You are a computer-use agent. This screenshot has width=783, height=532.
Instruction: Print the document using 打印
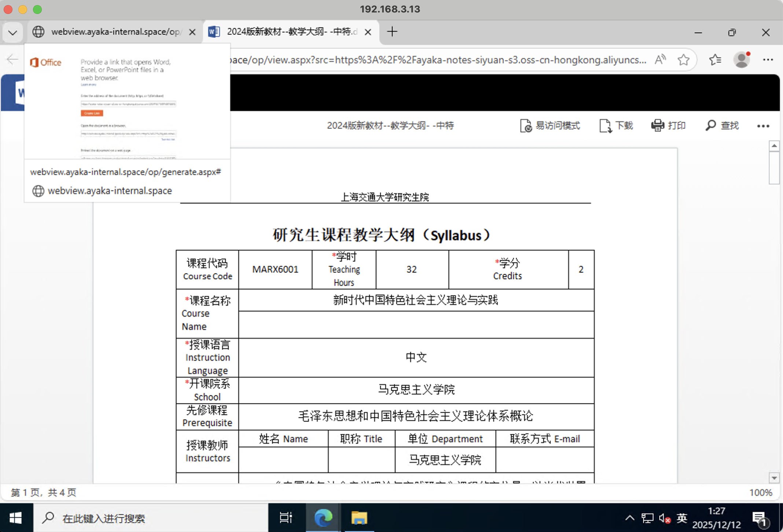pos(668,126)
